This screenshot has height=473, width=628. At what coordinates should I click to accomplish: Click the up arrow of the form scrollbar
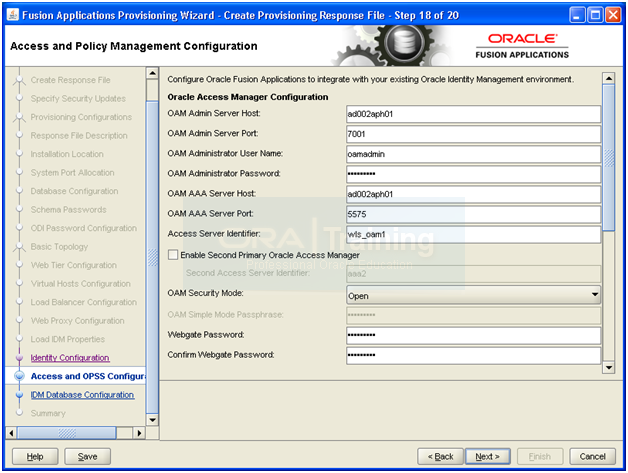609,78
